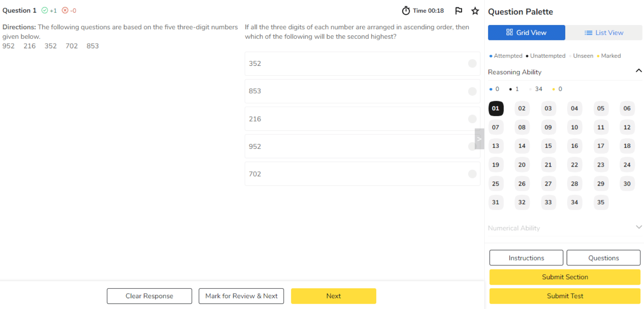Screen dimensions: 644x309
Task: Click the Clear Response button
Action: pyautogui.click(x=149, y=296)
